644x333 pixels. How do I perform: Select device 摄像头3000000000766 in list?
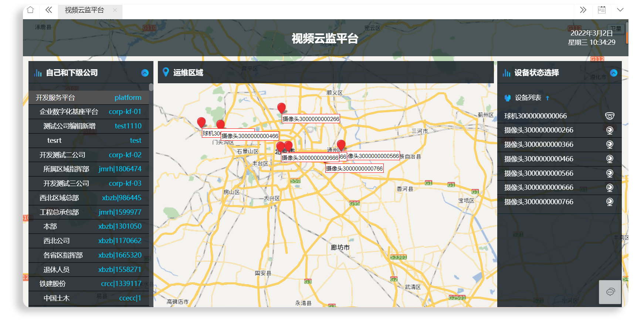[x=559, y=202]
